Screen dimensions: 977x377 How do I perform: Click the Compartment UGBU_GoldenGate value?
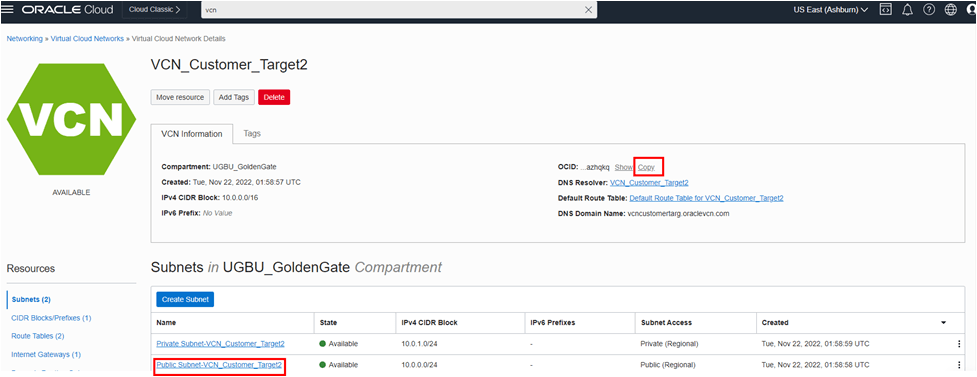pyautogui.click(x=244, y=167)
